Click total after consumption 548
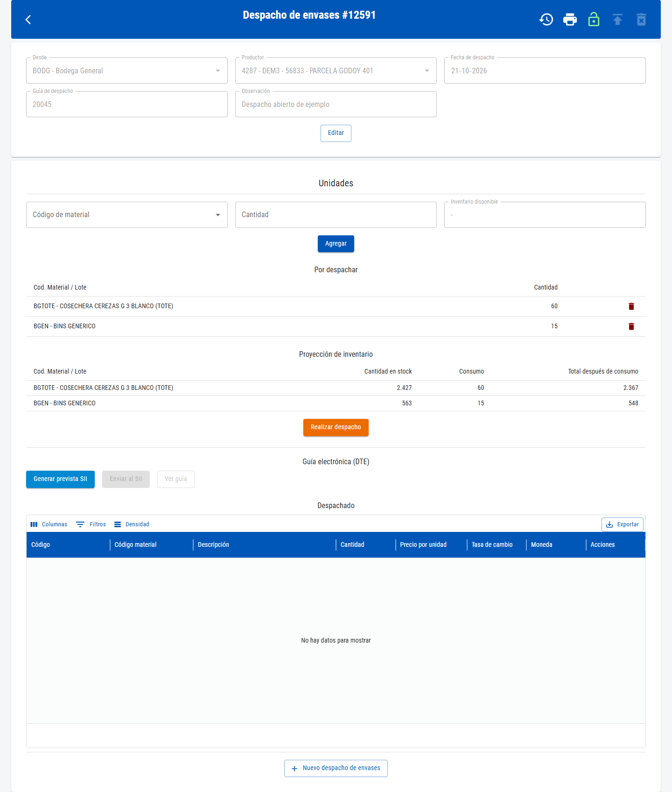Image resolution: width=672 pixels, height=792 pixels. pos(633,403)
